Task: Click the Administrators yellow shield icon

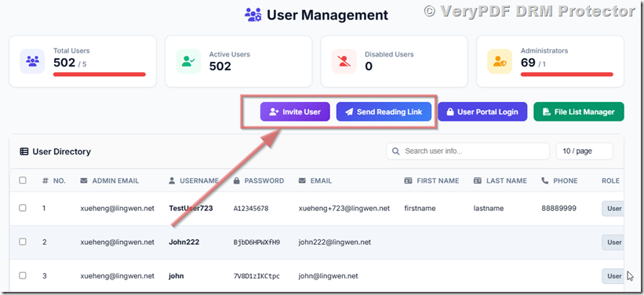Action: [x=500, y=61]
